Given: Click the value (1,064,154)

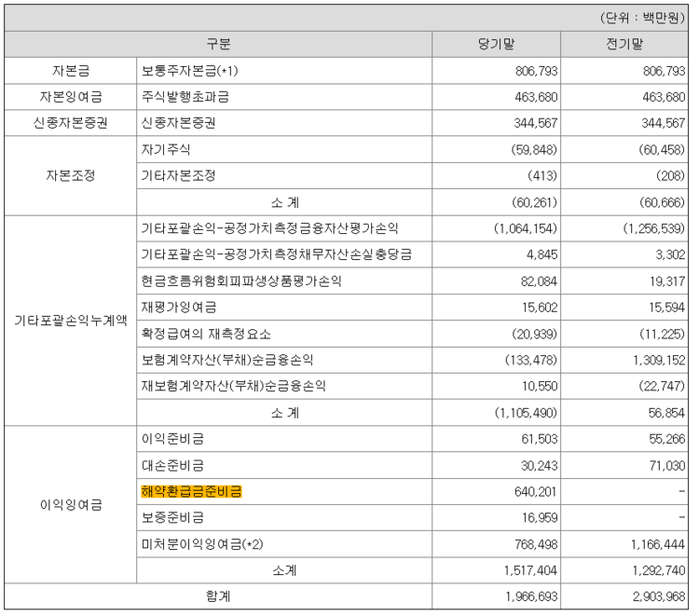Looking at the screenshot, I should pyautogui.click(x=525, y=228).
